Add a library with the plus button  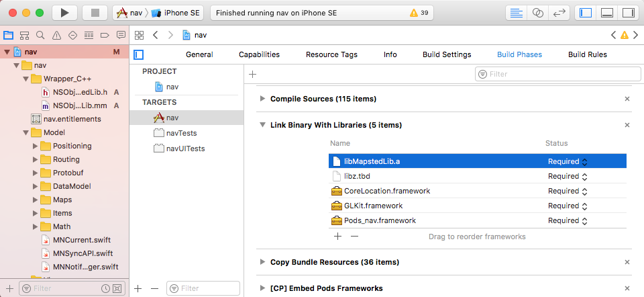coord(337,237)
